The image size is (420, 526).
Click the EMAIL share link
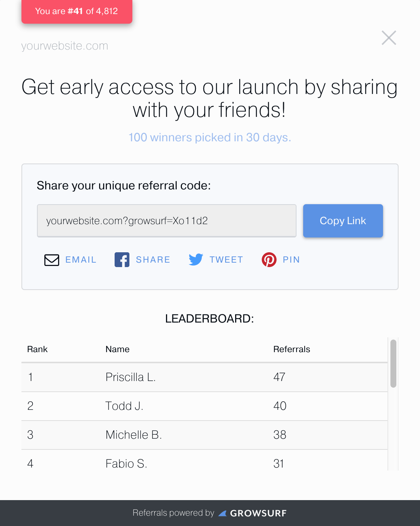click(81, 260)
